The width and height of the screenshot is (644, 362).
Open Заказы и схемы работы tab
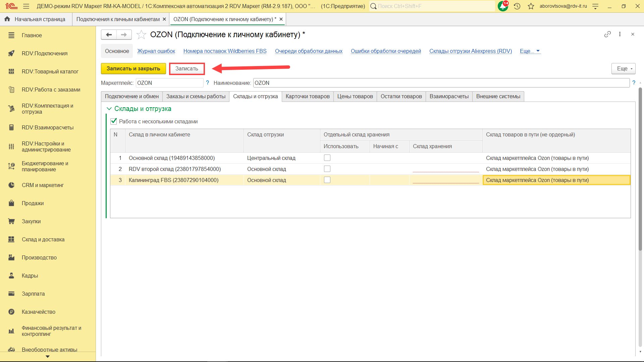click(196, 97)
